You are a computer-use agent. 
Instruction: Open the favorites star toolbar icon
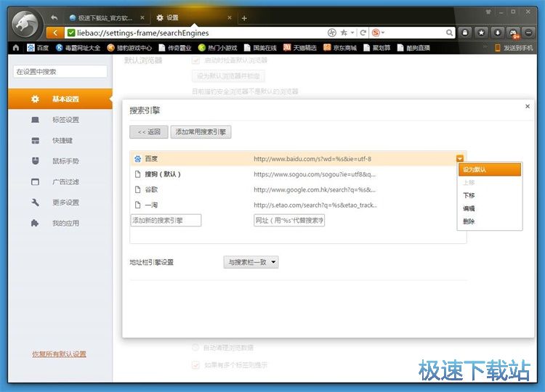coord(481,33)
